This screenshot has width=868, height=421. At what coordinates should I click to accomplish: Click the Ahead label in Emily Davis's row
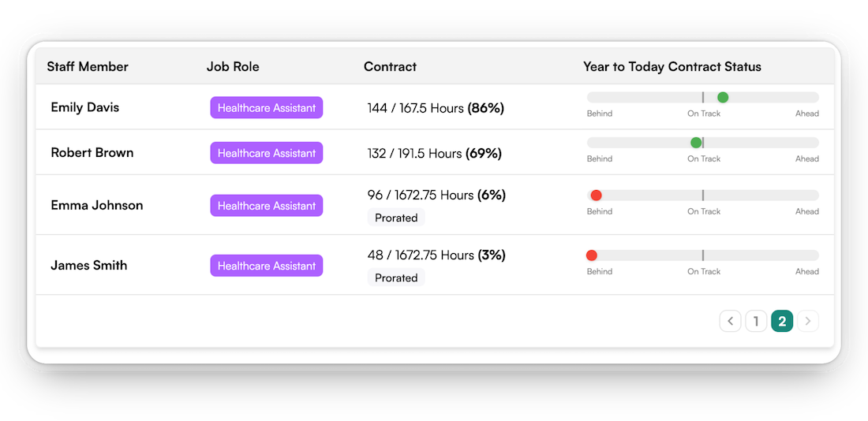point(807,114)
